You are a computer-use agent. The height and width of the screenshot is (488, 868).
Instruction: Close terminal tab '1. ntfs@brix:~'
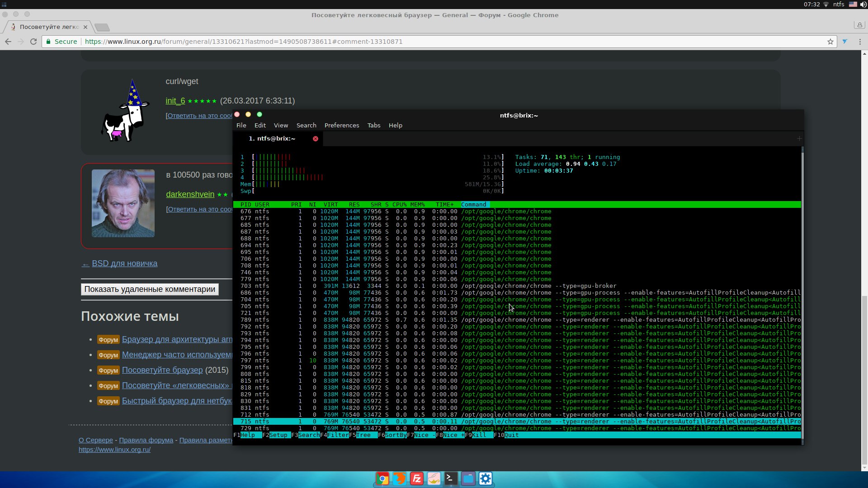(x=316, y=139)
